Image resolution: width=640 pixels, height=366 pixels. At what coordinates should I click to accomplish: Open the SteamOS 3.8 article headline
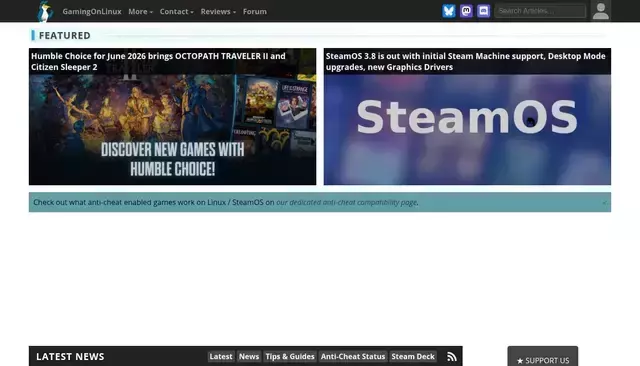tap(465, 61)
